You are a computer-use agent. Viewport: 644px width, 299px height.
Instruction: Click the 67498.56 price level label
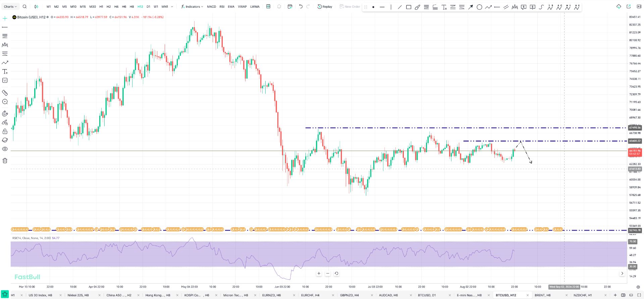(x=635, y=128)
